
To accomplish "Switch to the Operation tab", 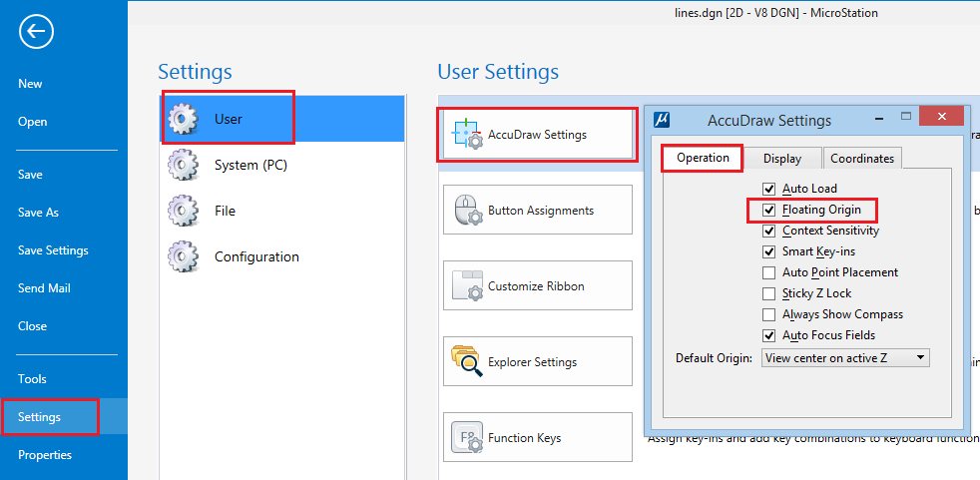I will pyautogui.click(x=703, y=158).
